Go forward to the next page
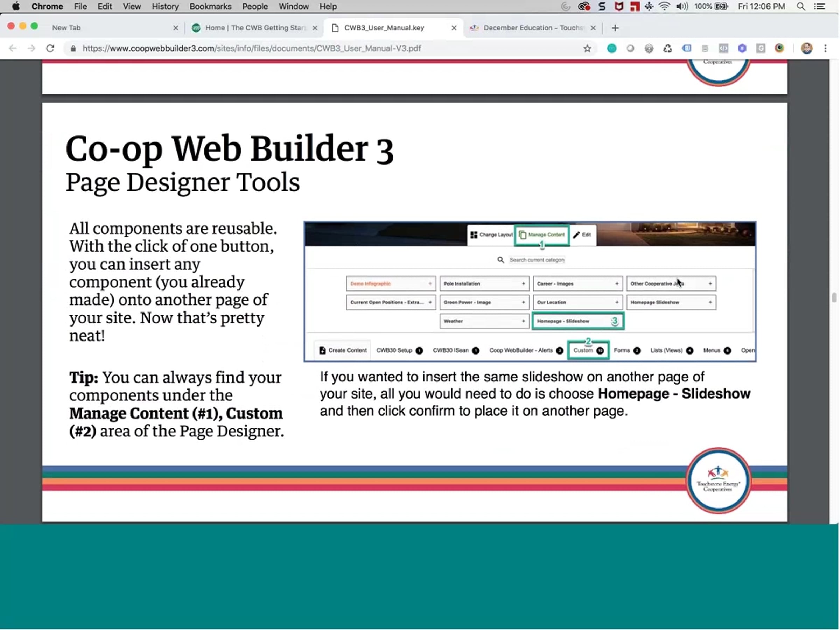This screenshot has width=840, height=630. (31, 48)
